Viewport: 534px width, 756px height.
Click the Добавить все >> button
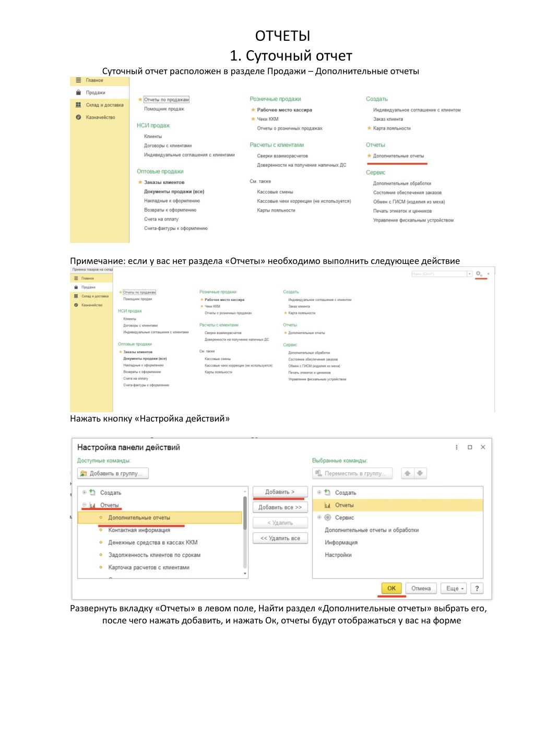280,507
